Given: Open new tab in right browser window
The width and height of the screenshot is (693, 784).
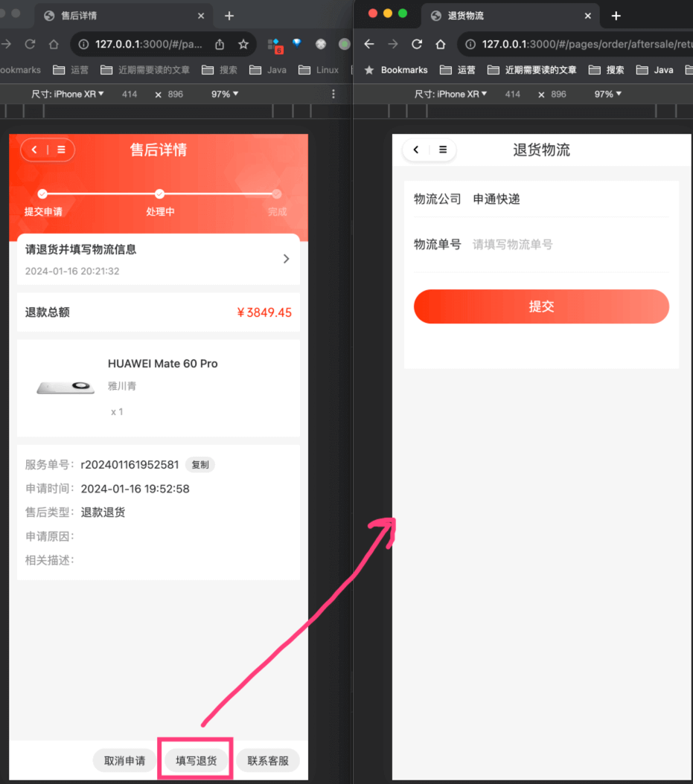Looking at the screenshot, I should coord(616,16).
